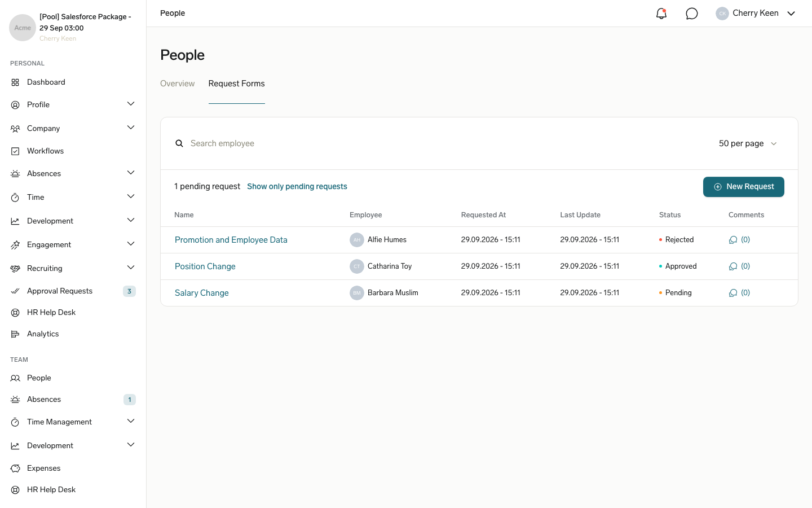
Task: Select the Request Forms tab
Action: coord(237,84)
